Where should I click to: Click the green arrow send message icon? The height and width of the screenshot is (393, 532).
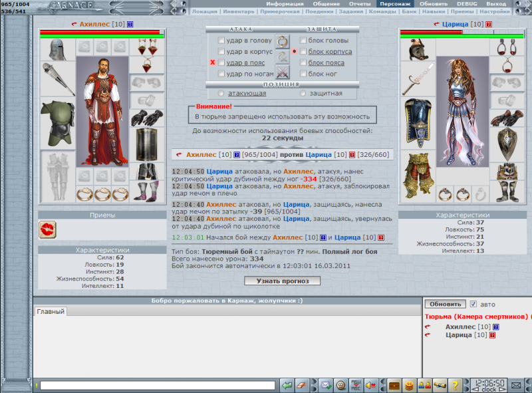pyautogui.click(x=287, y=385)
